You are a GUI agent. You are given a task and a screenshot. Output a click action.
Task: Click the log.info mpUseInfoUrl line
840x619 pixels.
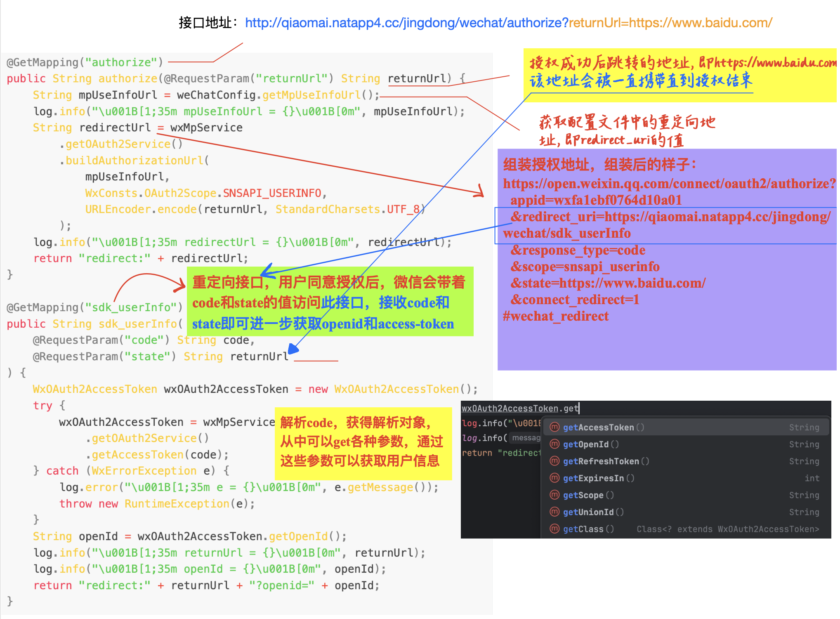(x=249, y=111)
